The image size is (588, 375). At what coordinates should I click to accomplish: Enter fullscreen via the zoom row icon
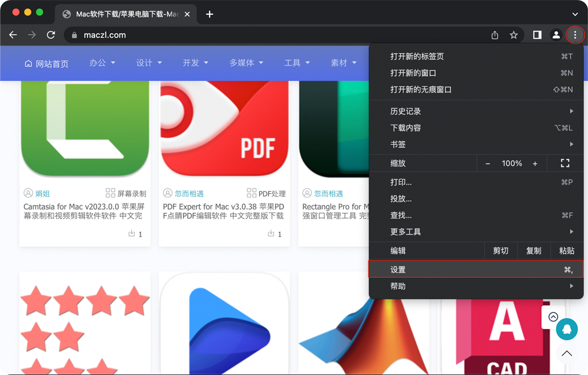pos(565,163)
